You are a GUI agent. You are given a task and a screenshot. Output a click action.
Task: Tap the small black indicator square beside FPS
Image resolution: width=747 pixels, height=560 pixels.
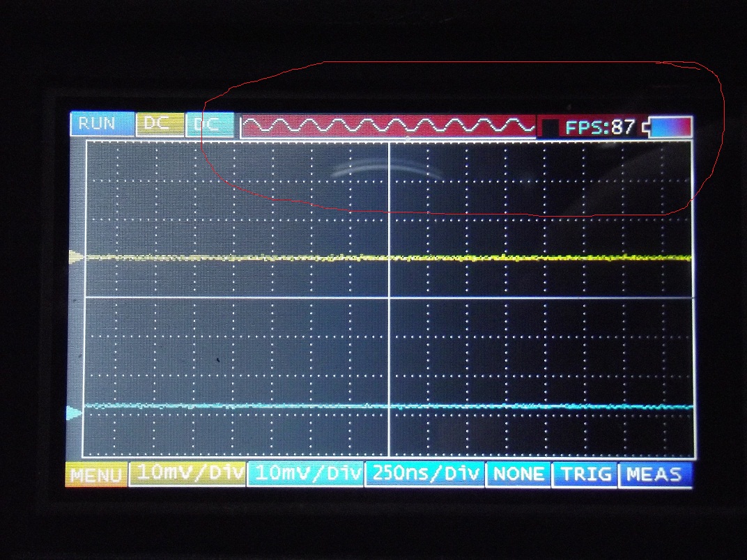[550, 127]
